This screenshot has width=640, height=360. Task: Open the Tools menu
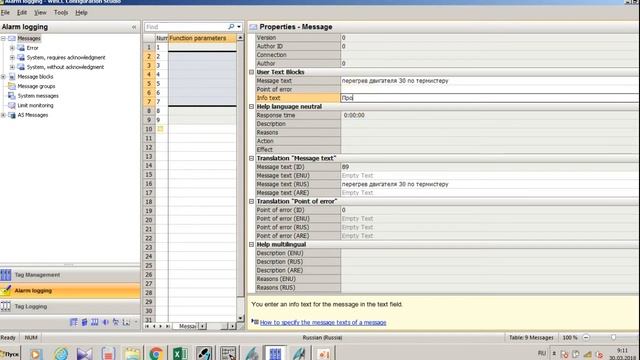[x=61, y=13]
